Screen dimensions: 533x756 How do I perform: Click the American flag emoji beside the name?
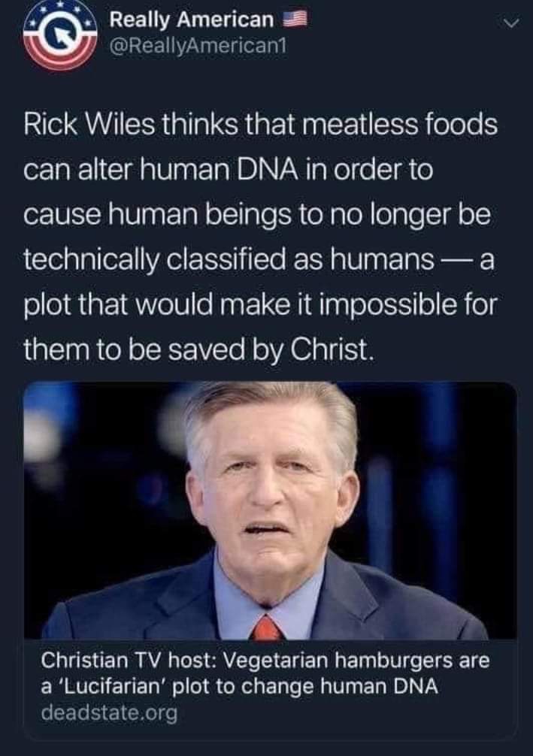[294, 19]
